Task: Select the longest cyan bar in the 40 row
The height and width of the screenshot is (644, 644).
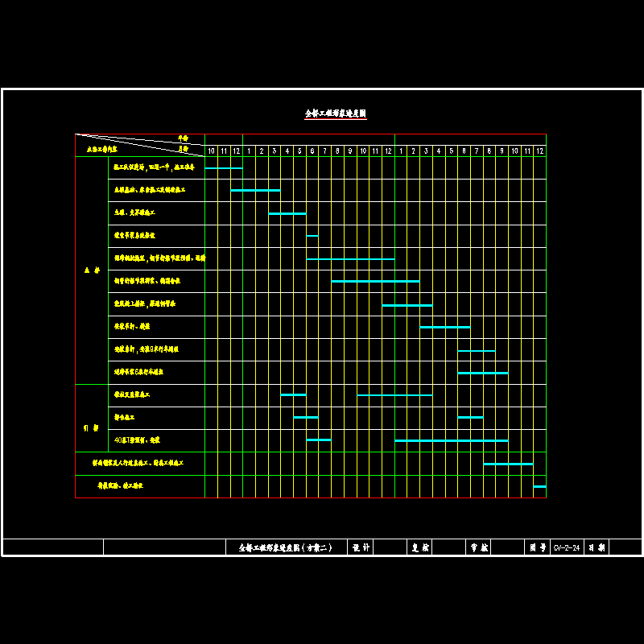Action: [x=451, y=440]
